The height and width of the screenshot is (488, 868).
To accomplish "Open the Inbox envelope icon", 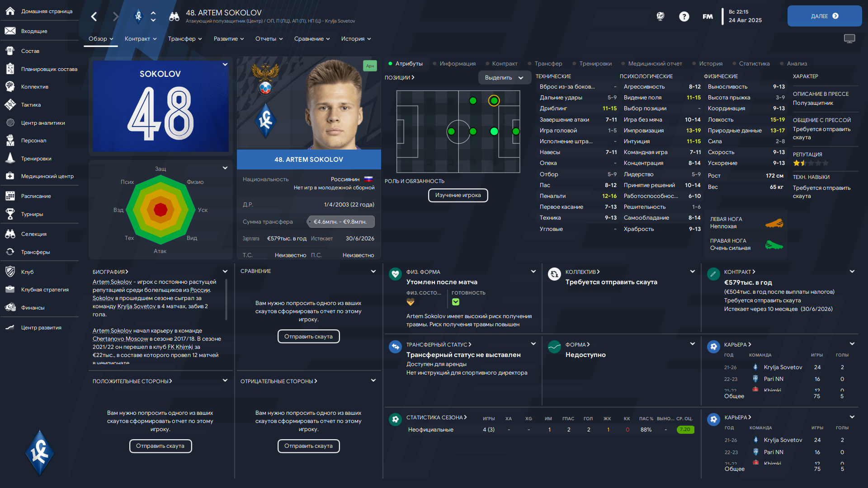I will click(10, 31).
